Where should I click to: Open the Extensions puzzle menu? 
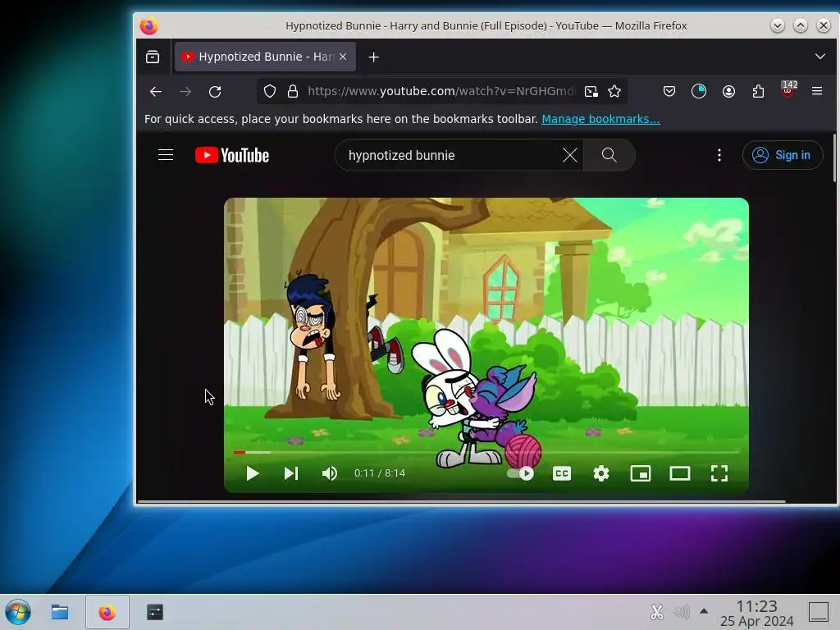tap(758, 92)
